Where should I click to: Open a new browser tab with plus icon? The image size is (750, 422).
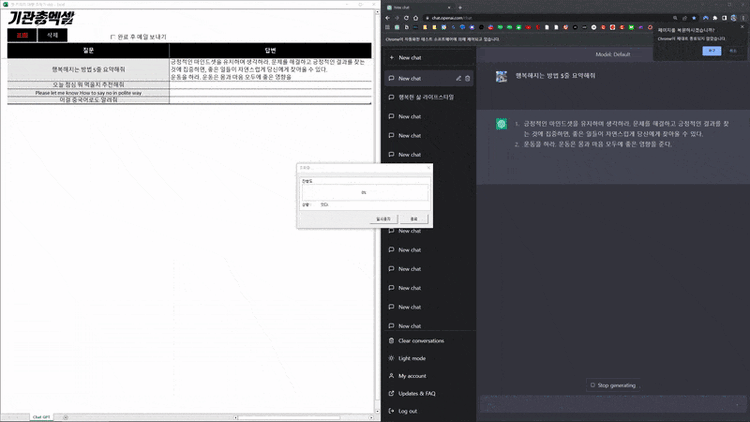[x=460, y=7]
